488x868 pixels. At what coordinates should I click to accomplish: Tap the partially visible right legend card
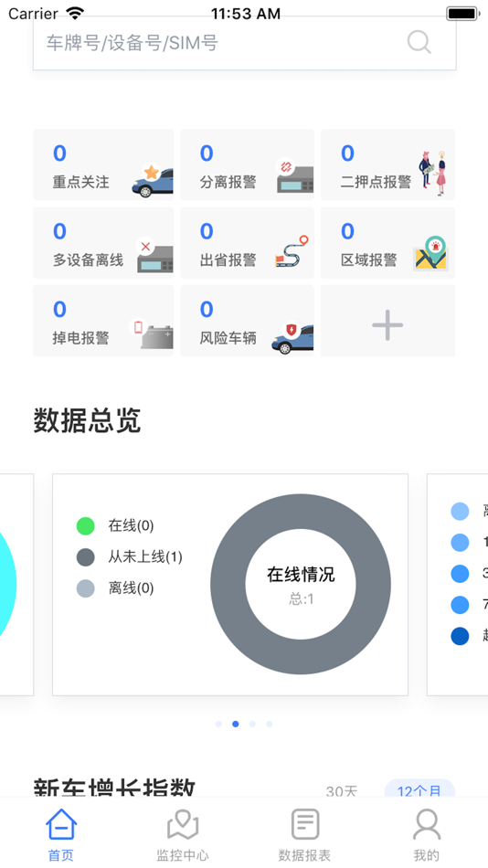click(458, 585)
